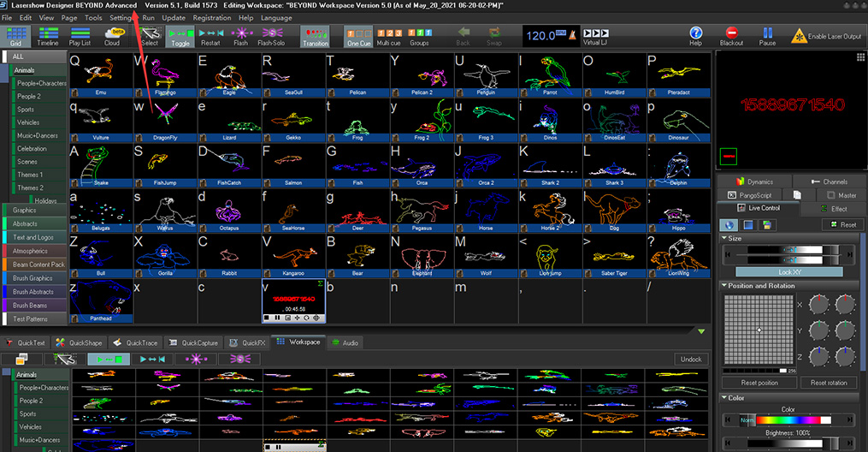The image size is (868, 452).
Task: Open the Play List view
Action: click(80, 37)
